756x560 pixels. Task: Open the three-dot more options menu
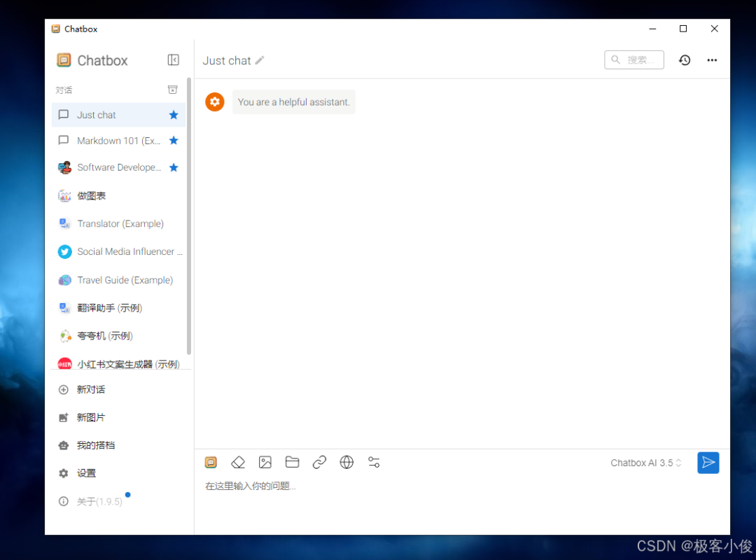pyautogui.click(x=712, y=59)
